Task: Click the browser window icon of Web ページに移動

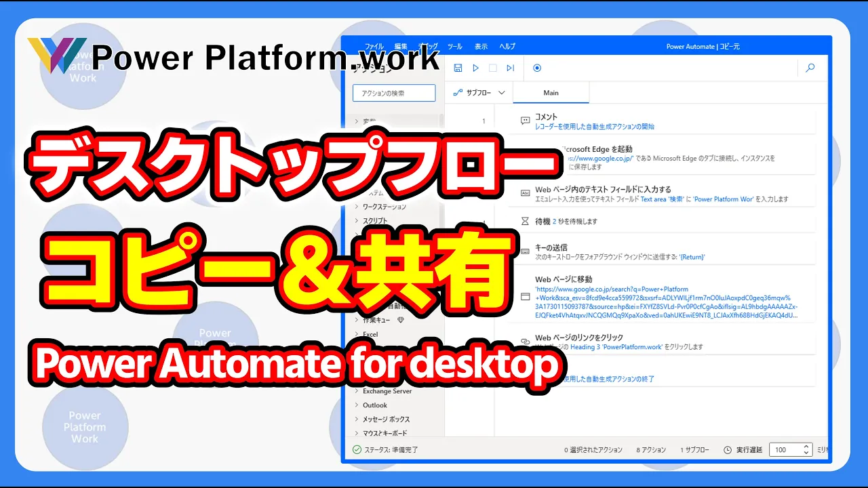Action: 525,297
